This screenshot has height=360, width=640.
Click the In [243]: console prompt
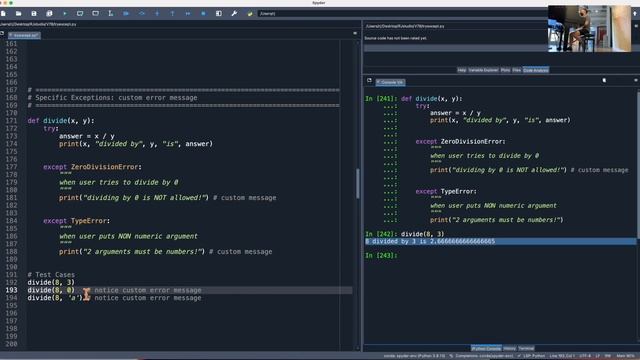[x=381, y=256]
